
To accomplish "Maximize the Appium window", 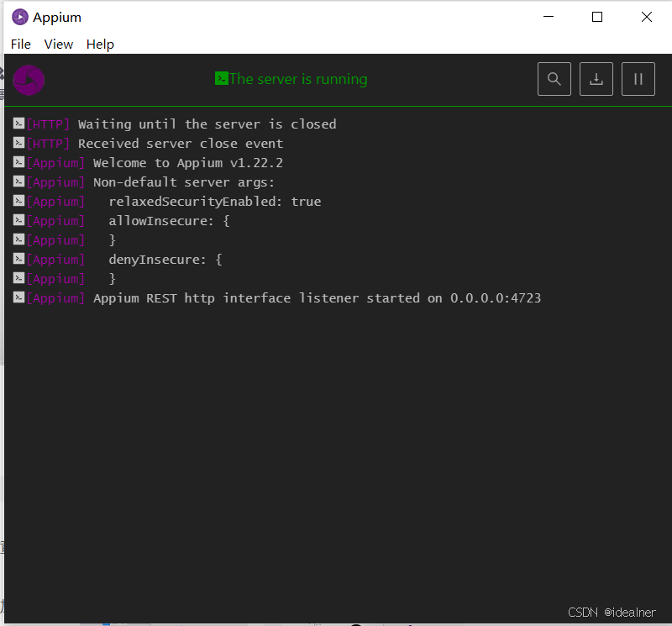I will coord(597,17).
